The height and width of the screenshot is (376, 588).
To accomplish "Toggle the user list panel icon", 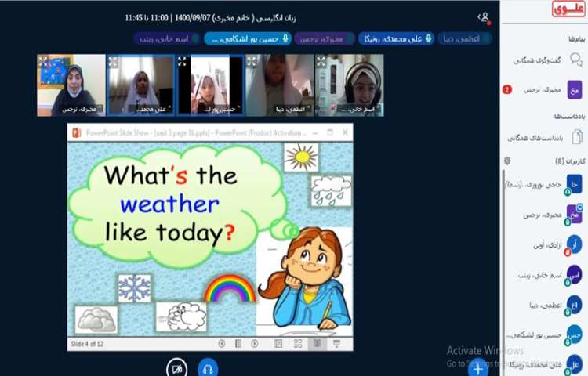I will [x=484, y=16].
